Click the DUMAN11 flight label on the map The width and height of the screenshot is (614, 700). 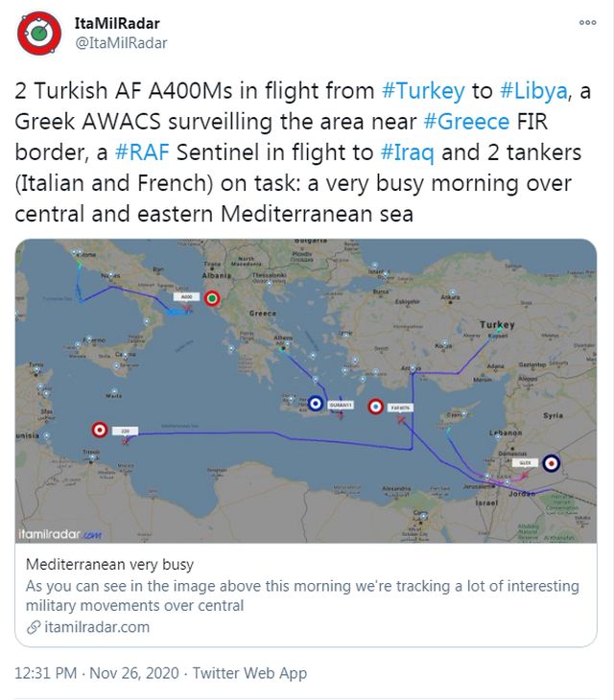(x=342, y=406)
